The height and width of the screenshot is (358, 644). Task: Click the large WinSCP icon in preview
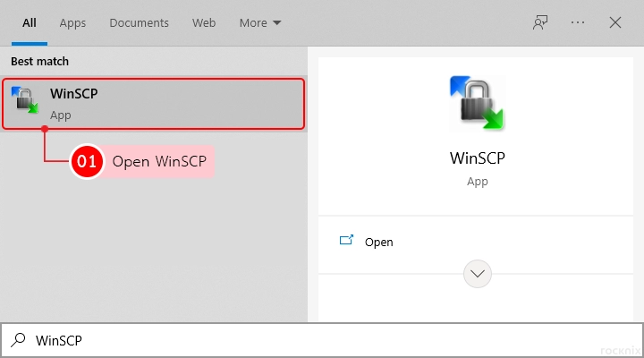click(x=477, y=103)
